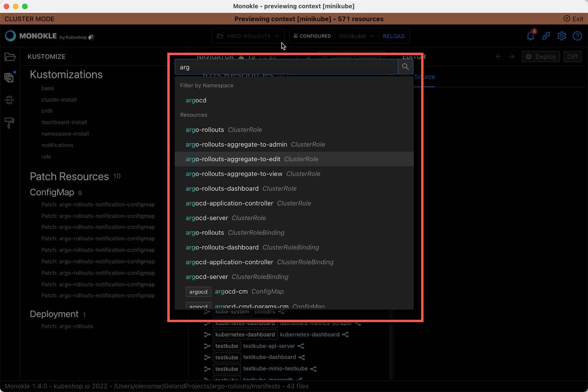The height and width of the screenshot is (392, 588).
Task: Click incoming links icon before kubernetes-dashboard row
Action: click(207, 335)
